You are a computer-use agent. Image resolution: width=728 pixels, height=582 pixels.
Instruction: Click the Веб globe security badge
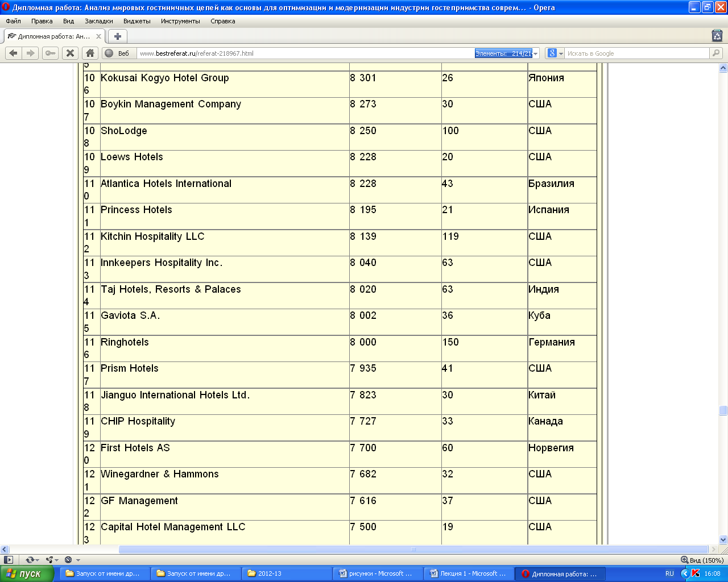click(x=117, y=53)
